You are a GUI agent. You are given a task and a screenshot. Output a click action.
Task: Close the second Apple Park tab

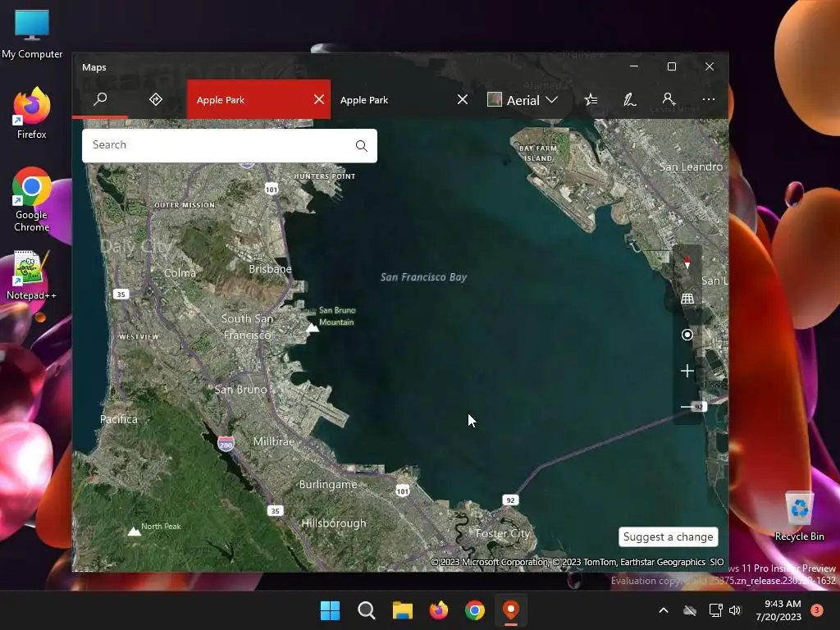[x=463, y=99]
